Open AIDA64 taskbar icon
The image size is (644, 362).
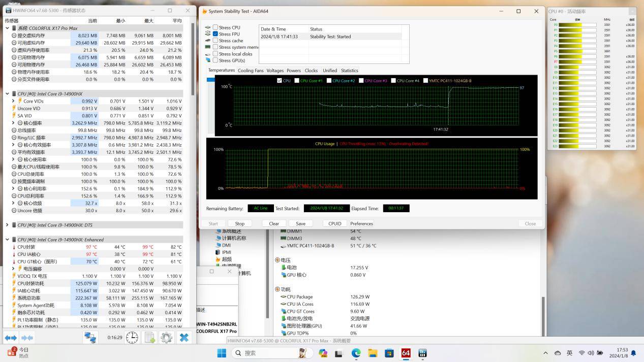pyautogui.click(x=406, y=353)
